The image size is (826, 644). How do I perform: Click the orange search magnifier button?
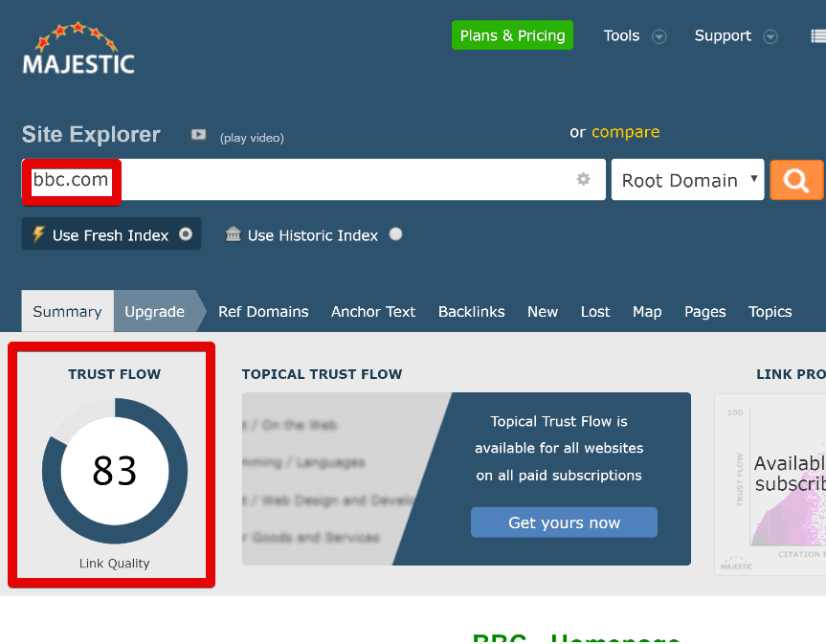coord(796,180)
